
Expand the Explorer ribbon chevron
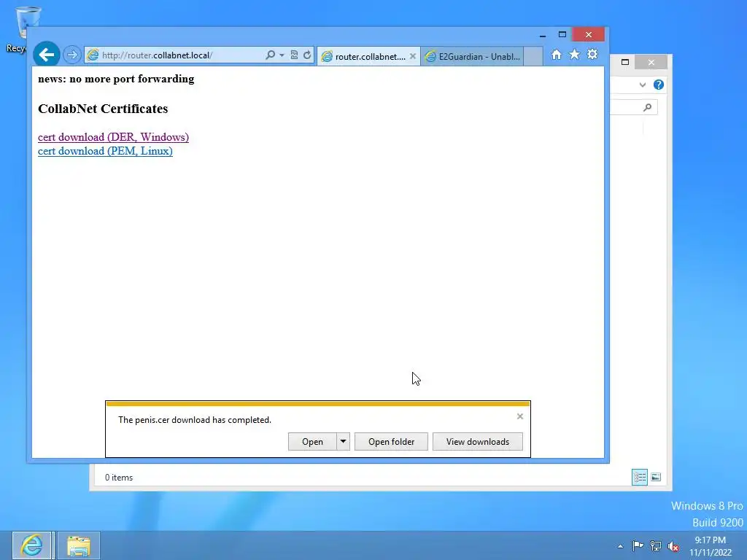pos(642,85)
